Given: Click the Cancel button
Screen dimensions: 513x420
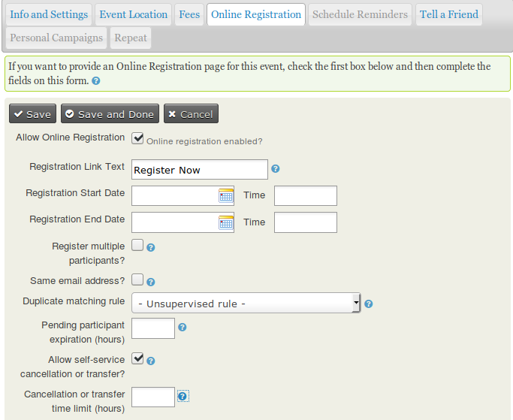Looking at the screenshot, I should (x=191, y=114).
